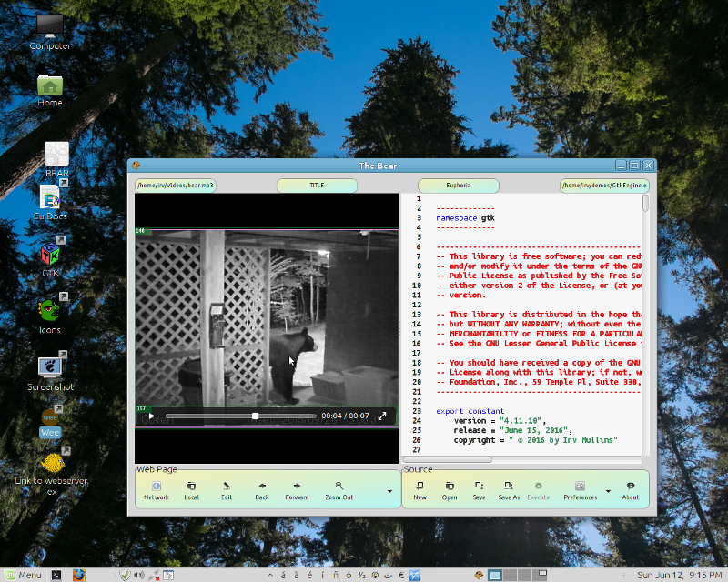Viewport: 728px width, 582px height.
Task: Click the TITLE button
Action: pyautogui.click(x=317, y=186)
